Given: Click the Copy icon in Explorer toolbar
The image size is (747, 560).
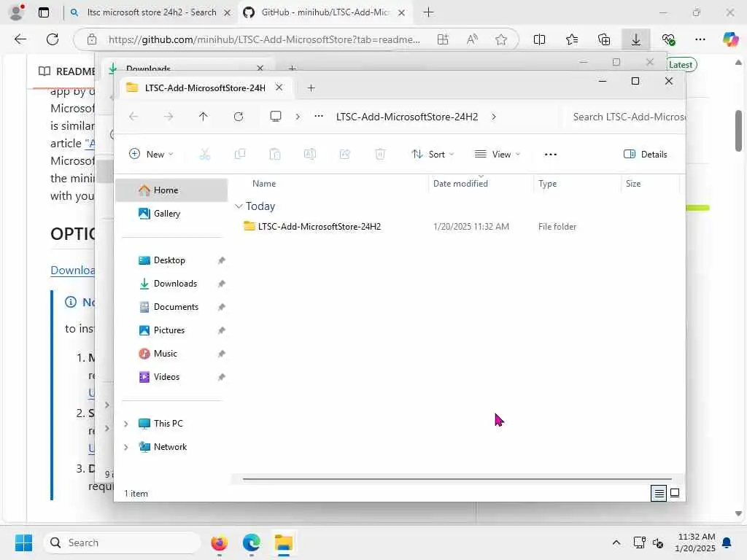Looking at the screenshot, I should click(x=240, y=155).
